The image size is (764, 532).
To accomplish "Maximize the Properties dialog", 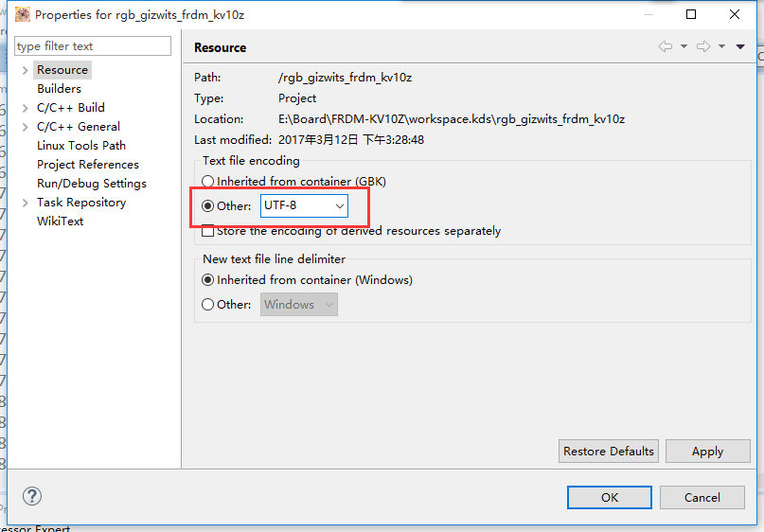I will pos(691,14).
